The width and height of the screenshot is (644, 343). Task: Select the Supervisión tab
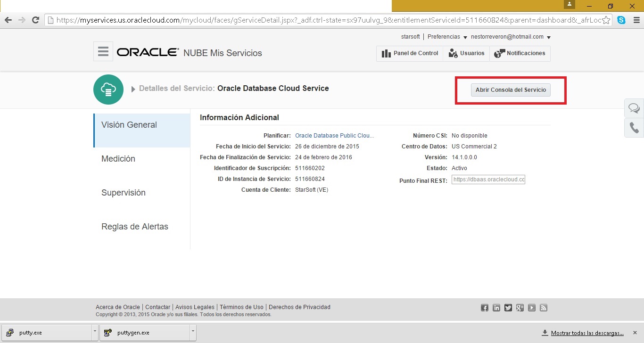(x=124, y=193)
